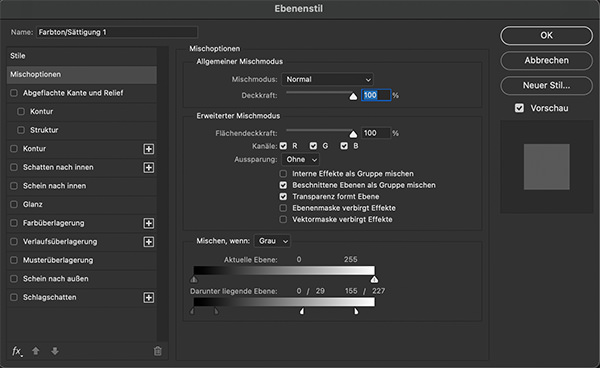Uncheck Transparenz formt Ebene
The height and width of the screenshot is (368, 600).
pyautogui.click(x=283, y=197)
